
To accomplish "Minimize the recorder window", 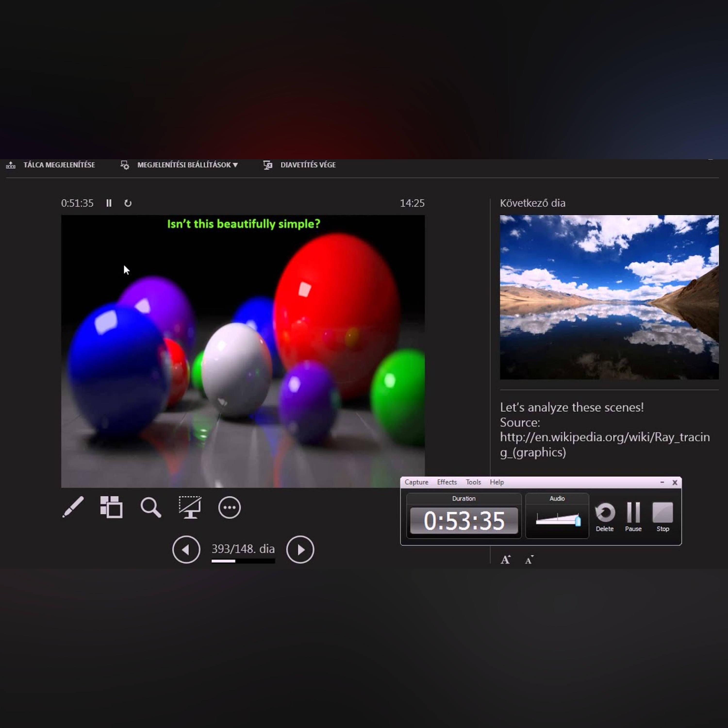I will coord(662,482).
